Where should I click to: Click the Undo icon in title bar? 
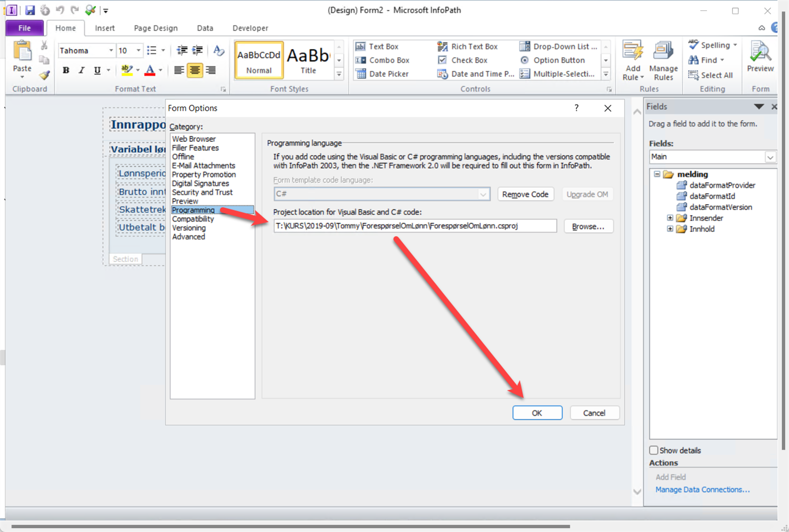(60, 10)
